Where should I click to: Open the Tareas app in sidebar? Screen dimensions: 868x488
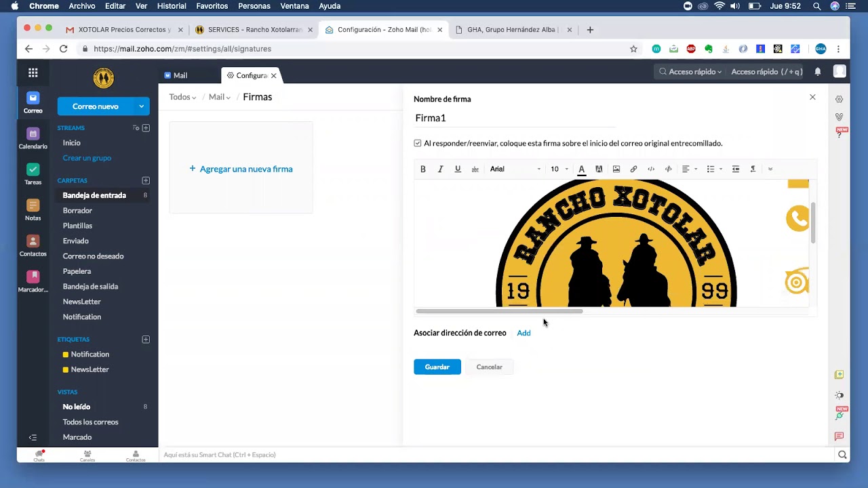click(x=33, y=174)
